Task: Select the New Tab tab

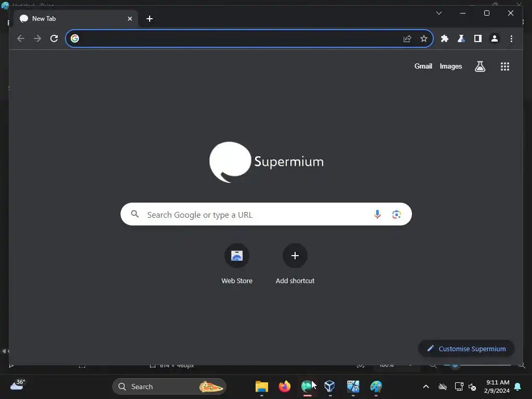Action: 76,19
